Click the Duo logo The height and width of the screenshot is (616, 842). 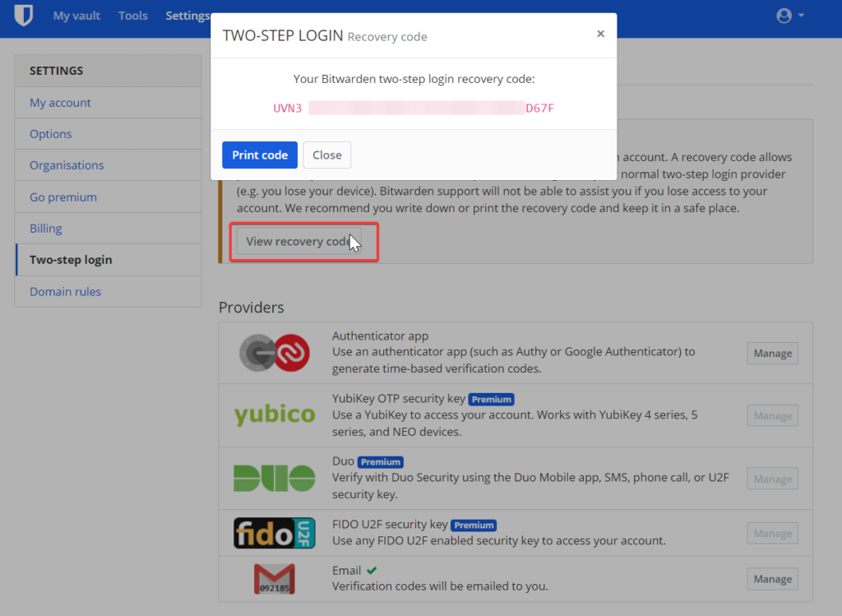coord(275,478)
